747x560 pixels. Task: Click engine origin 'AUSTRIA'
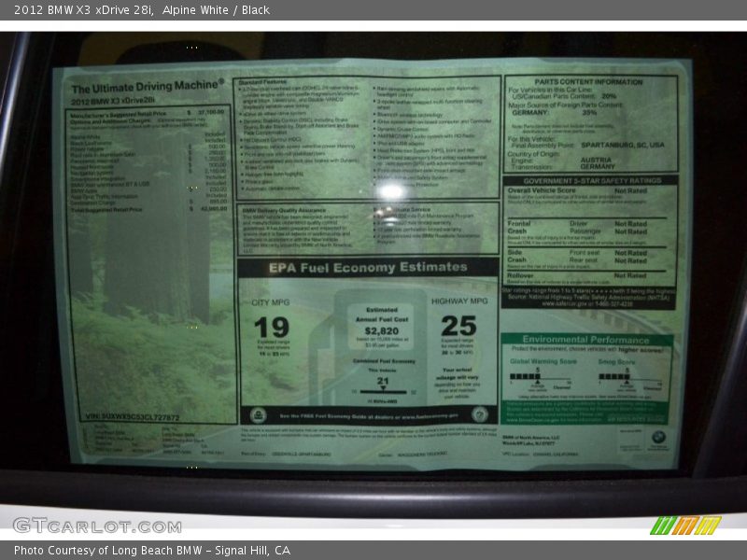[x=596, y=160]
